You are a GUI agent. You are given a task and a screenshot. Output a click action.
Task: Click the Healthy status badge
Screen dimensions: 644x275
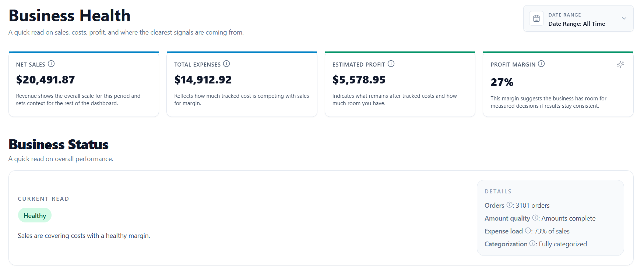coord(35,215)
